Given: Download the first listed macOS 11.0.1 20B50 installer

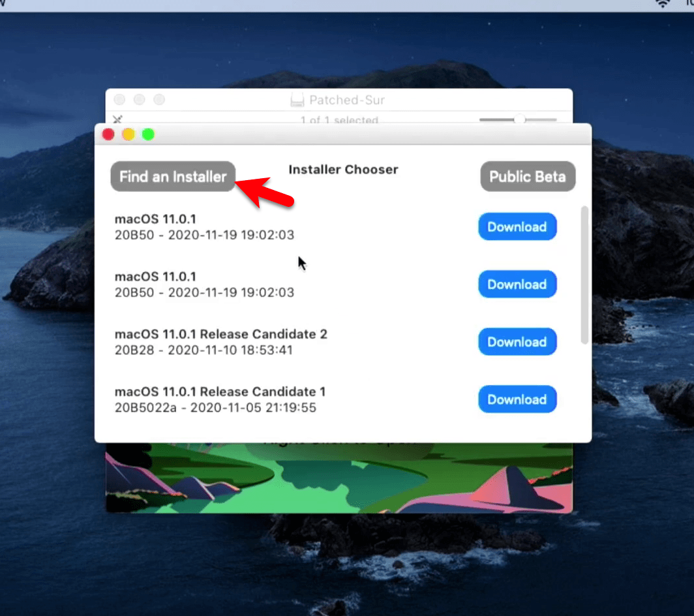Looking at the screenshot, I should pos(517,226).
